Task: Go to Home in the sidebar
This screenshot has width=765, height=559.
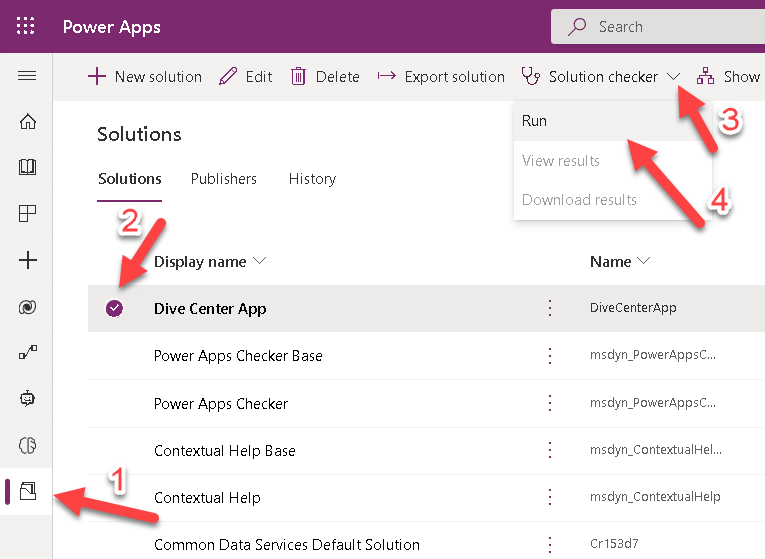Action: (x=27, y=121)
